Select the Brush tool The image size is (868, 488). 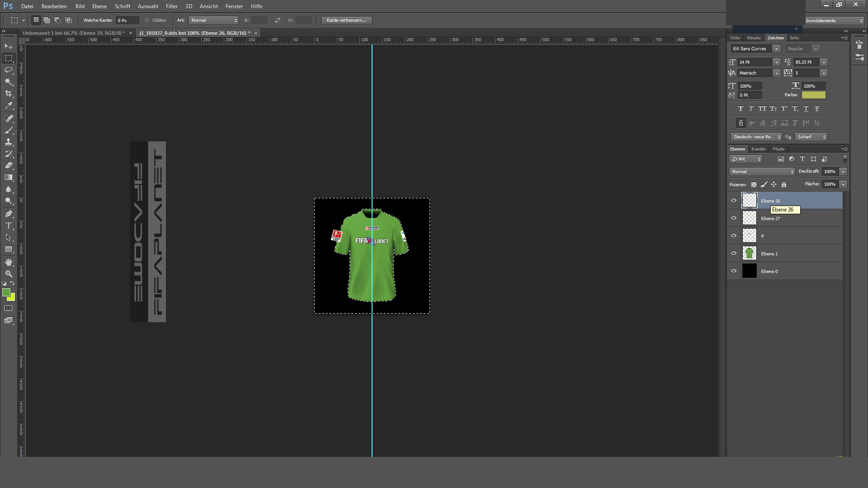tap(9, 130)
